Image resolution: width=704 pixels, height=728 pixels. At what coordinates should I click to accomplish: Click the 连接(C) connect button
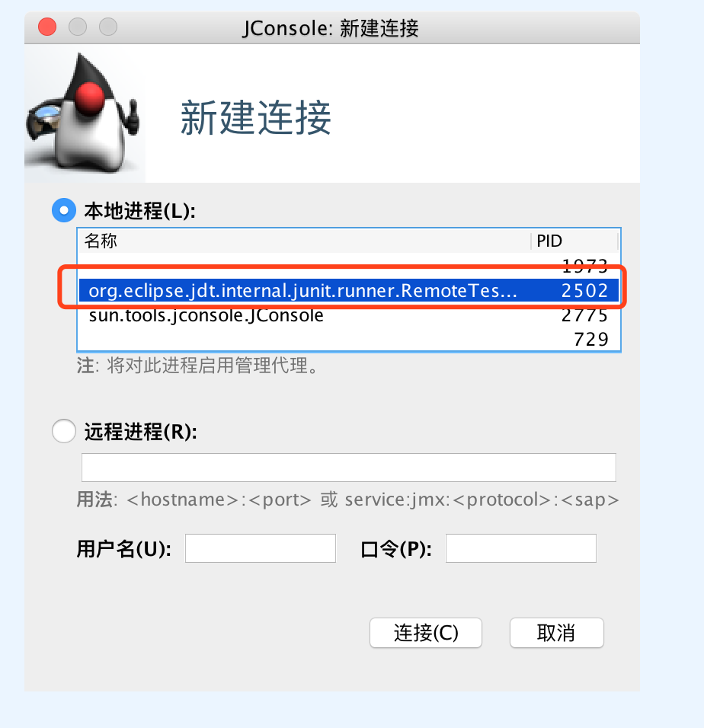tap(426, 633)
